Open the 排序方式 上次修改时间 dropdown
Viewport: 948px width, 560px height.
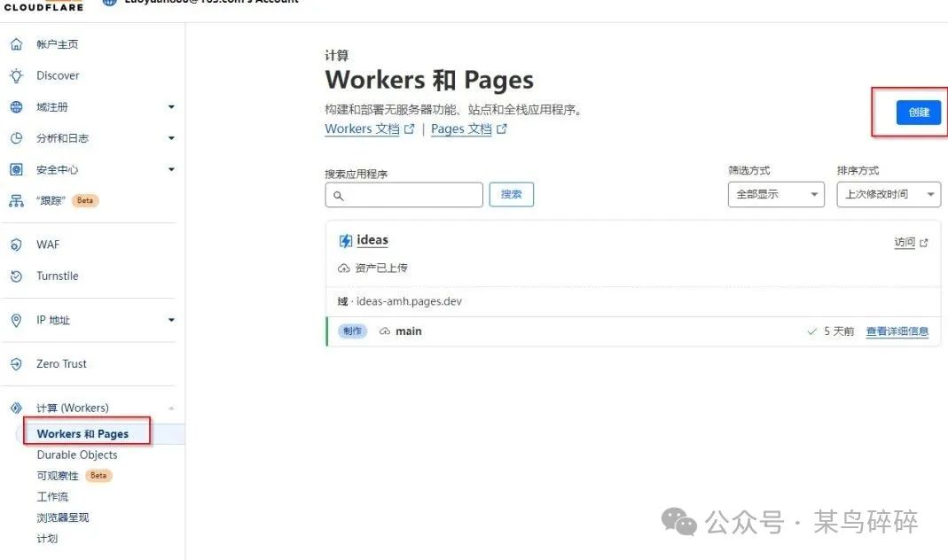click(888, 194)
